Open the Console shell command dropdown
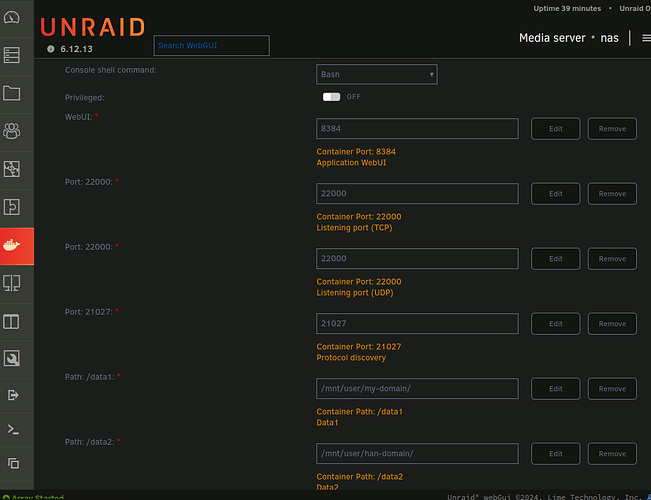Viewport: 651px width, 500px height. 377,74
